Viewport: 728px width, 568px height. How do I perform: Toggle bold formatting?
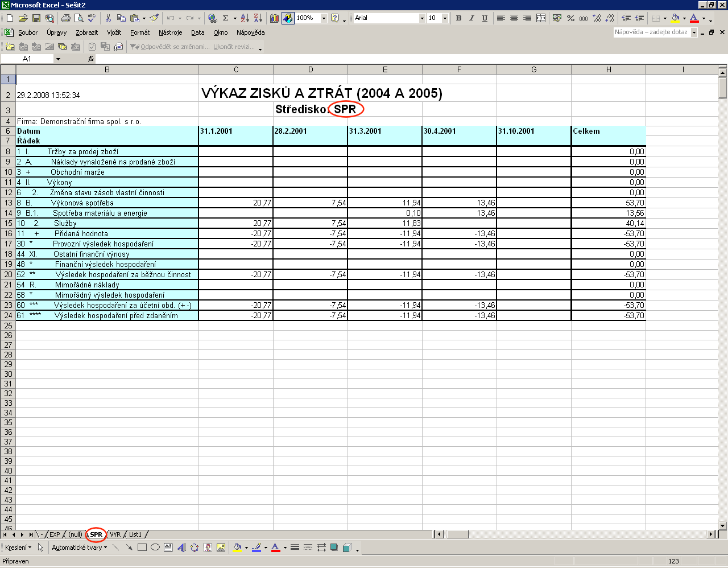(x=458, y=18)
